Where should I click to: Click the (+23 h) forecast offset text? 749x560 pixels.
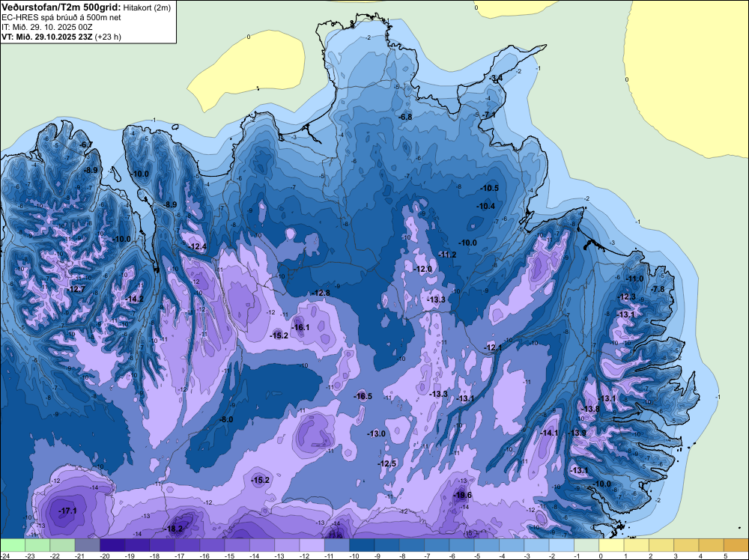click(108, 37)
